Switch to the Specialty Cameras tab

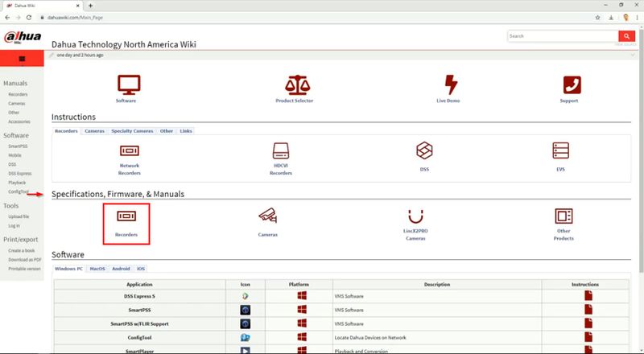click(x=131, y=130)
